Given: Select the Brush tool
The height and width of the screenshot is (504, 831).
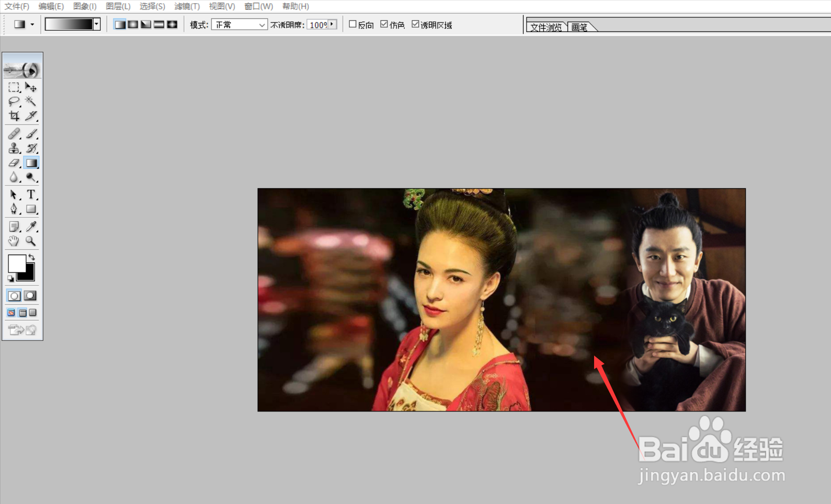Looking at the screenshot, I should [x=31, y=134].
